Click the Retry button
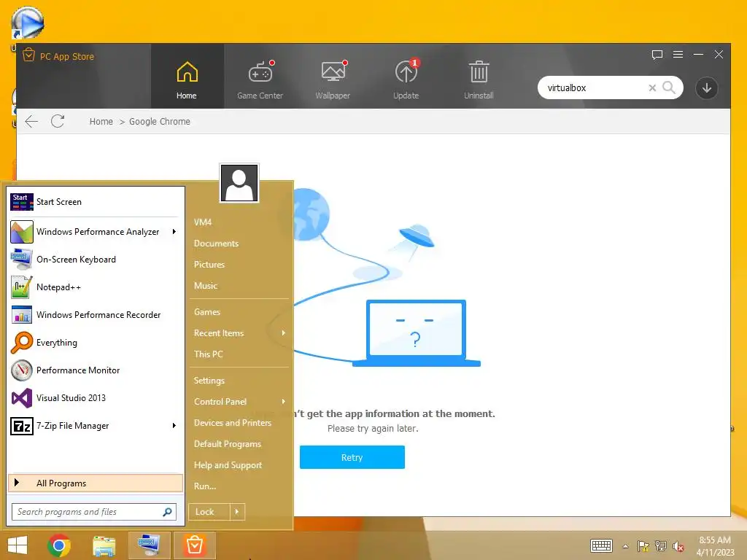 pyautogui.click(x=352, y=457)
